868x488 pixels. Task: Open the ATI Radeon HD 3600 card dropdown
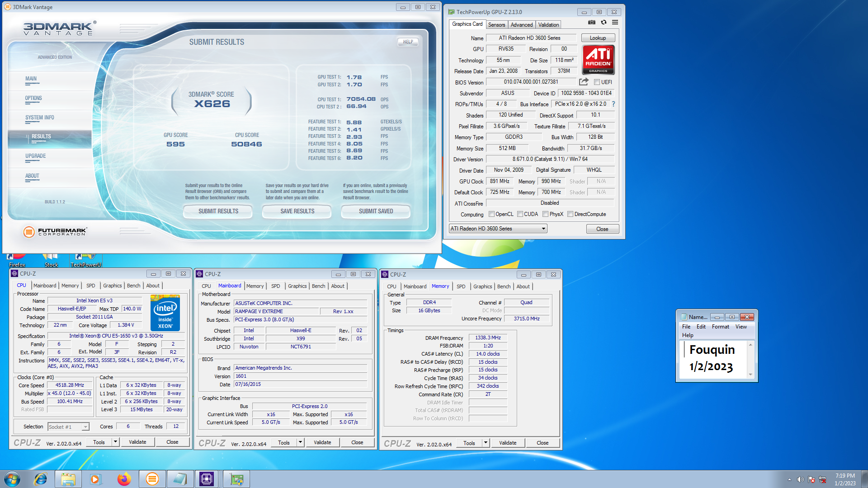498,229
